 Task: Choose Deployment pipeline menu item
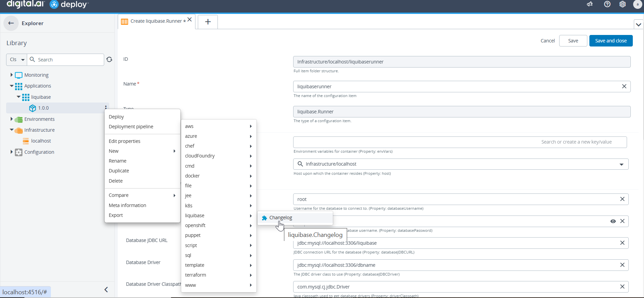point(143,127)
